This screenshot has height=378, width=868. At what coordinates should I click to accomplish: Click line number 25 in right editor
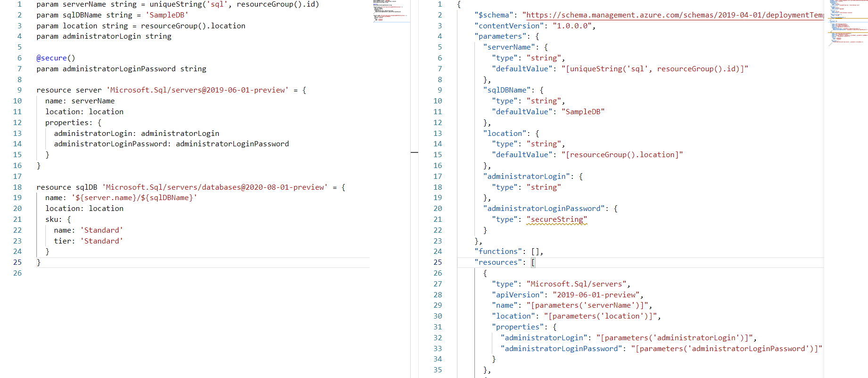(x=438, y=262)
